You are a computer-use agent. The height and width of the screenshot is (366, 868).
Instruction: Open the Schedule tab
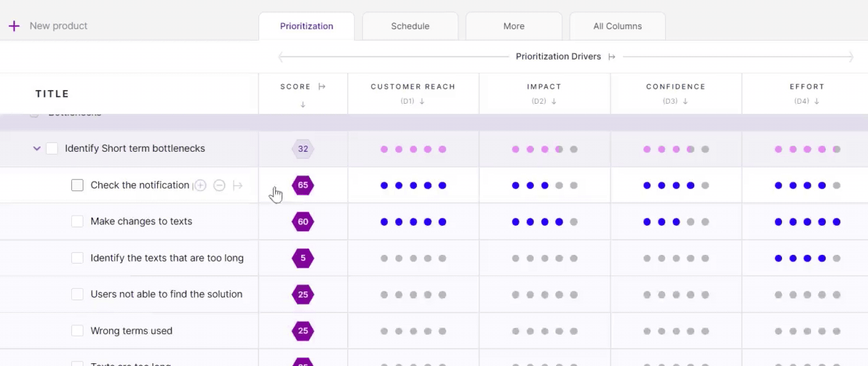[410, 26]
